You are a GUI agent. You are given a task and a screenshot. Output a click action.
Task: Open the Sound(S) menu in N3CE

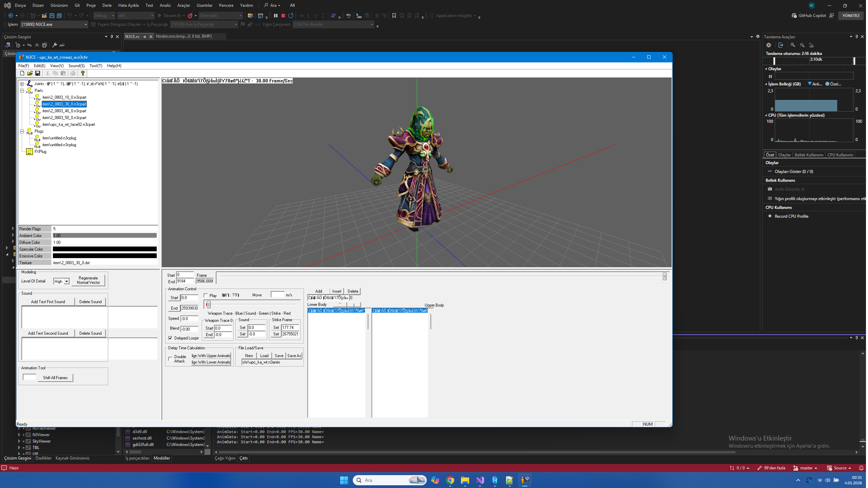pyautogui.click(x=76, y=66)
